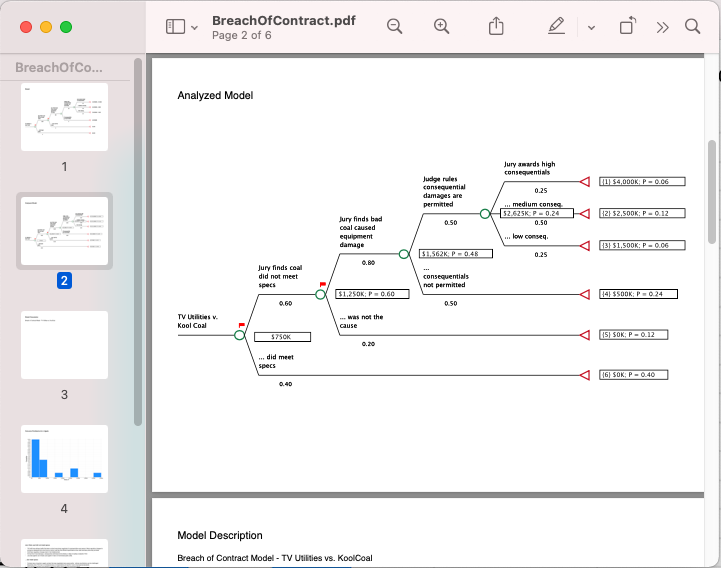Click red terminal triangle for outcome {6}
This screenshot has height=568, width=721.
point(584,375)
